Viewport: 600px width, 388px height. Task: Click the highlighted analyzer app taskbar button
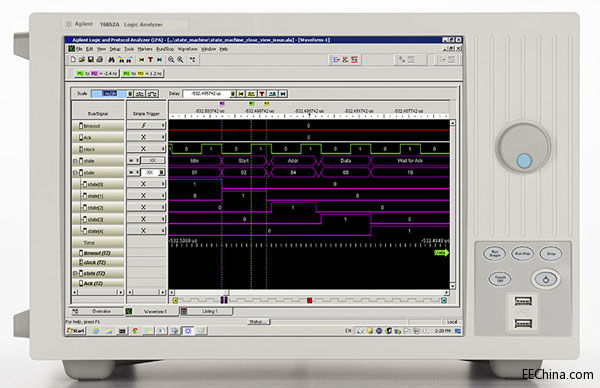pos(188,331)
